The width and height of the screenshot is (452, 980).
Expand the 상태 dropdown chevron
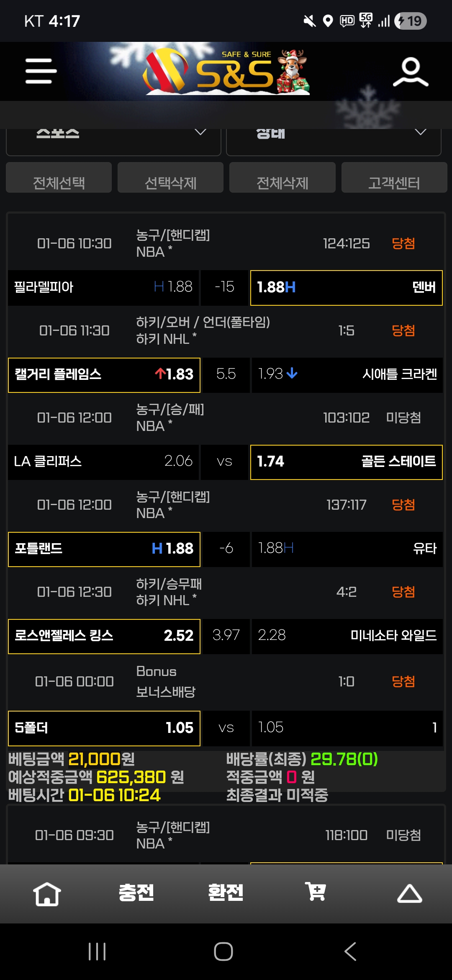(420, 132)
